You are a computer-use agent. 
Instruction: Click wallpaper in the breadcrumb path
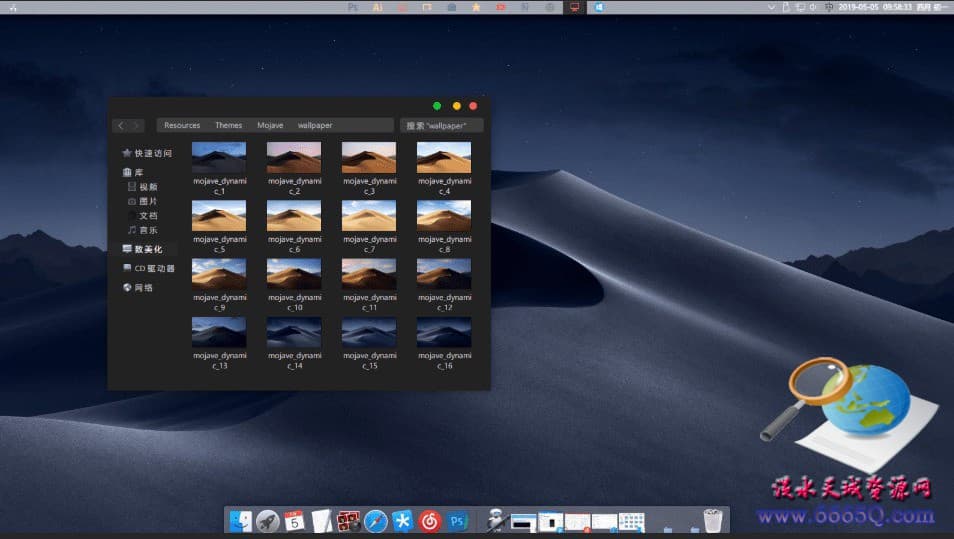315,125
